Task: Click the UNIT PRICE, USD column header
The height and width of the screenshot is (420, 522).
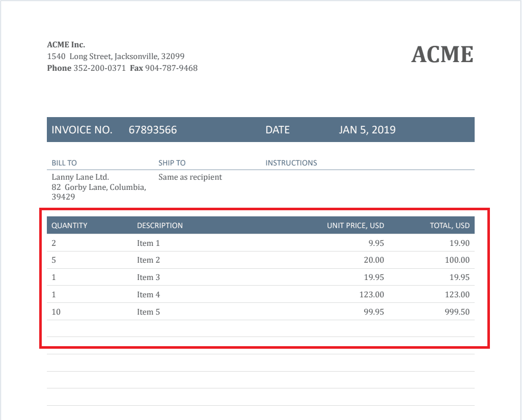Action: [355, 226]
